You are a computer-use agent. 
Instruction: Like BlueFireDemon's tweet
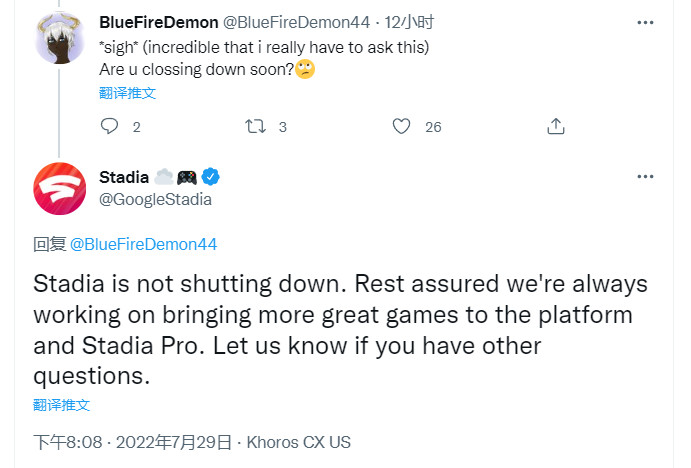pos(402,127)
